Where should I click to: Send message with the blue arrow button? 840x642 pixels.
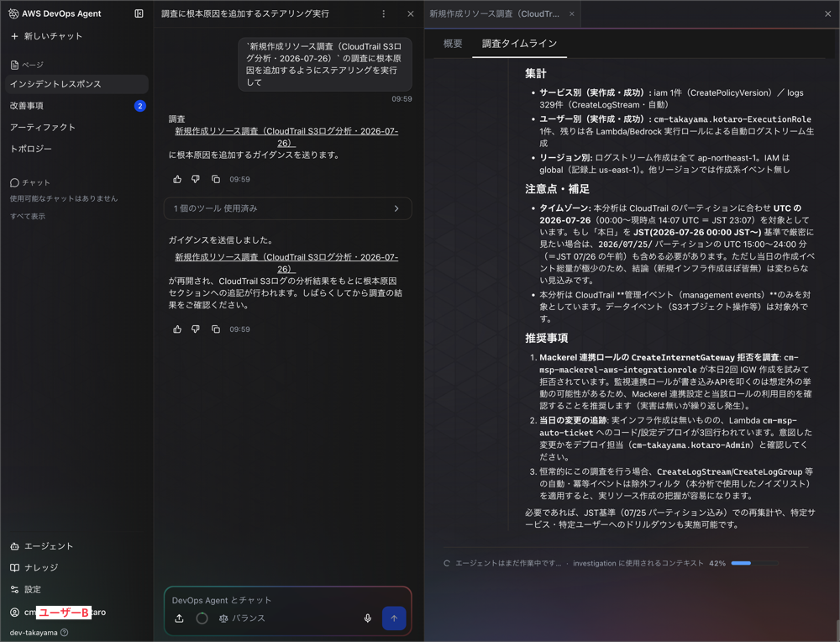coord(394,618)
